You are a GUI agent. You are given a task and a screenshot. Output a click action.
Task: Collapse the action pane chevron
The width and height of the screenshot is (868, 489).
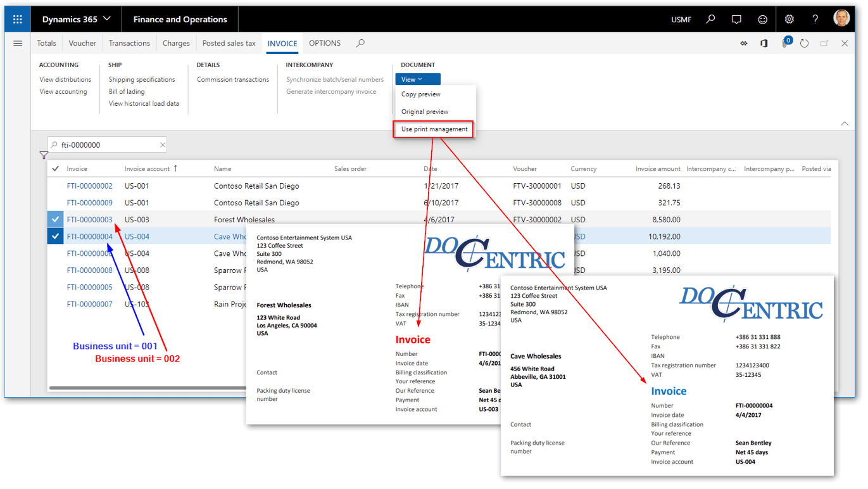[844, 124]
